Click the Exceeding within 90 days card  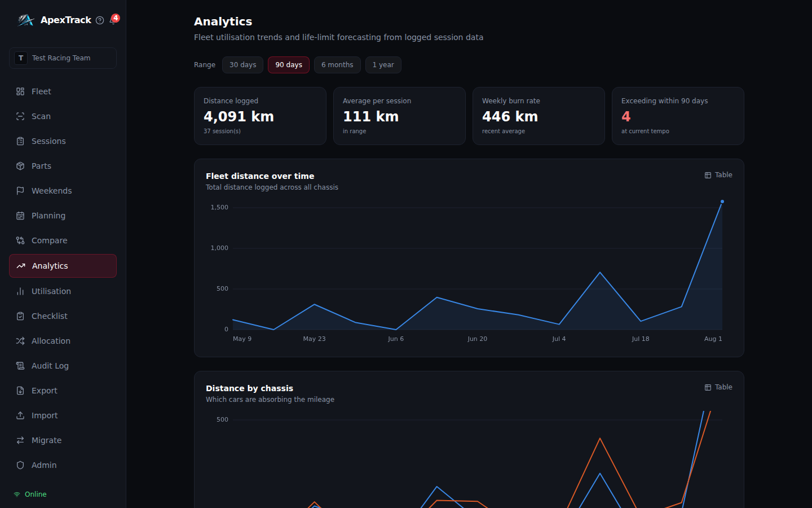(x=678, y=116)
